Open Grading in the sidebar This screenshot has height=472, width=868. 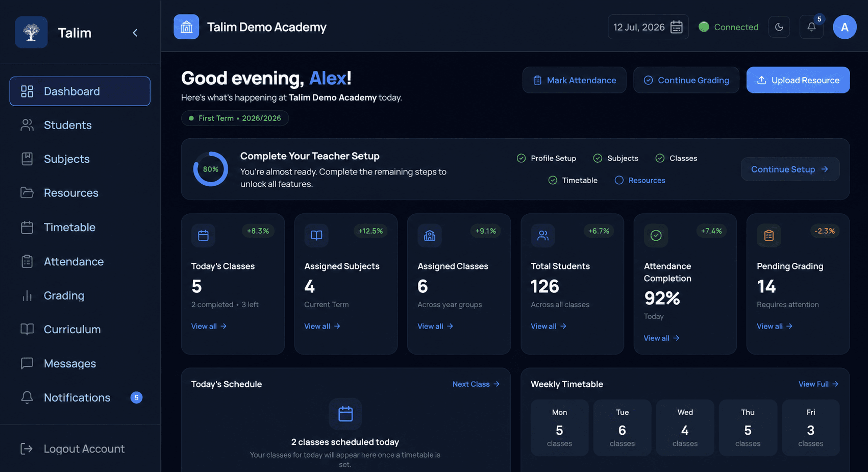tap(80, 295)
